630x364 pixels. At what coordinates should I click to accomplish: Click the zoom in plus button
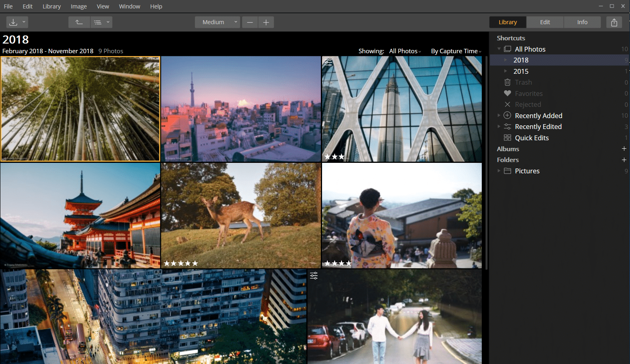pyautogui.click(x=266, y=22)
